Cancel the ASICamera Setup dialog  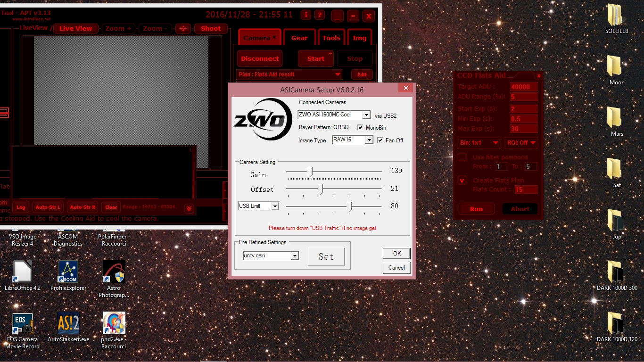(396, 268)
